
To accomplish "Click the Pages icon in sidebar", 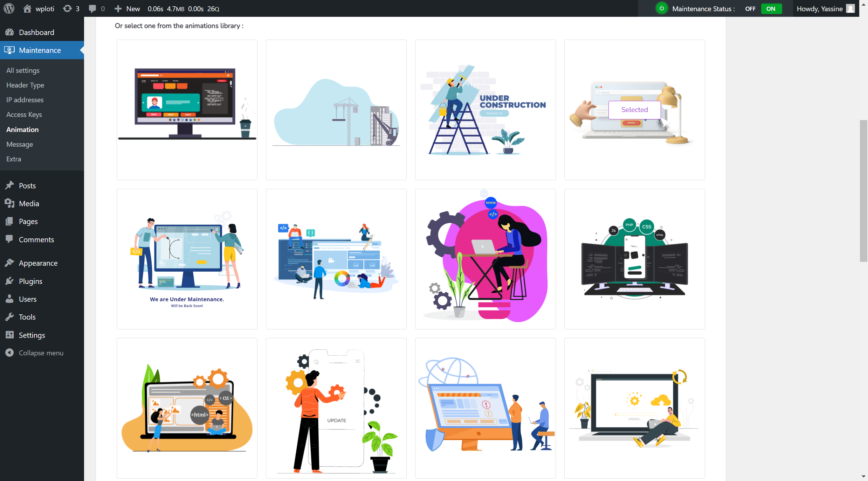I will coord(9,221).
